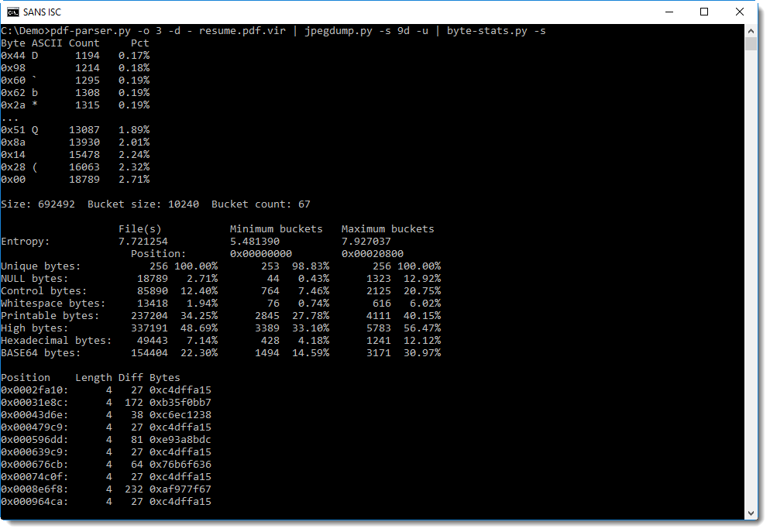Viewport: 770px width, 532px height.
Task: Click the SANS ISC window title text
Action: point(43,12)
